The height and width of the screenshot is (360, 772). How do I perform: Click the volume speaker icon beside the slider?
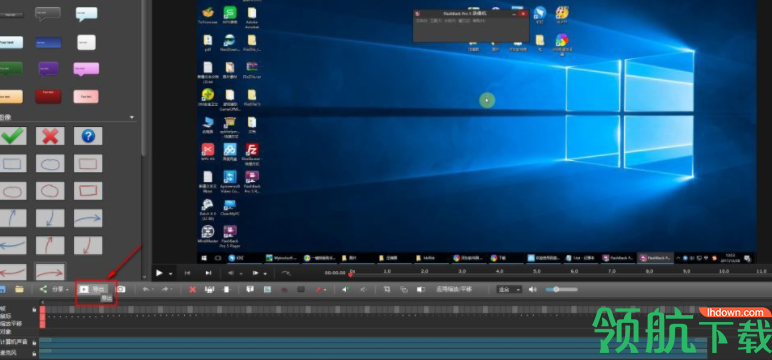point(532,290)
